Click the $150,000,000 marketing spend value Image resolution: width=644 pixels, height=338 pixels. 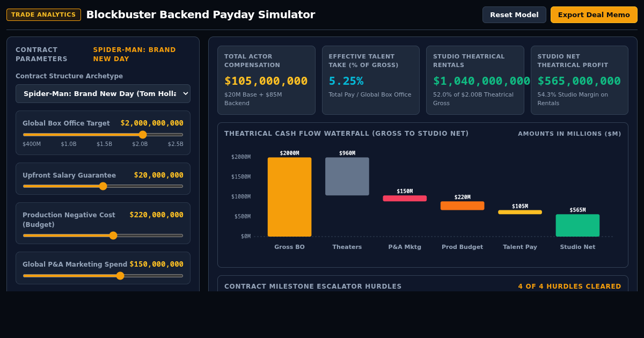(157, 264)
